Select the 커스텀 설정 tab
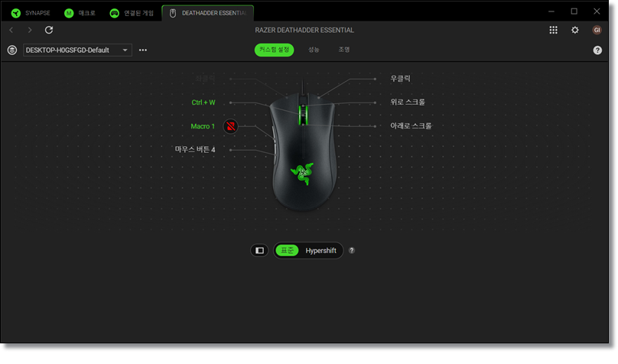618x364 pixels. [x=274, y=50]
